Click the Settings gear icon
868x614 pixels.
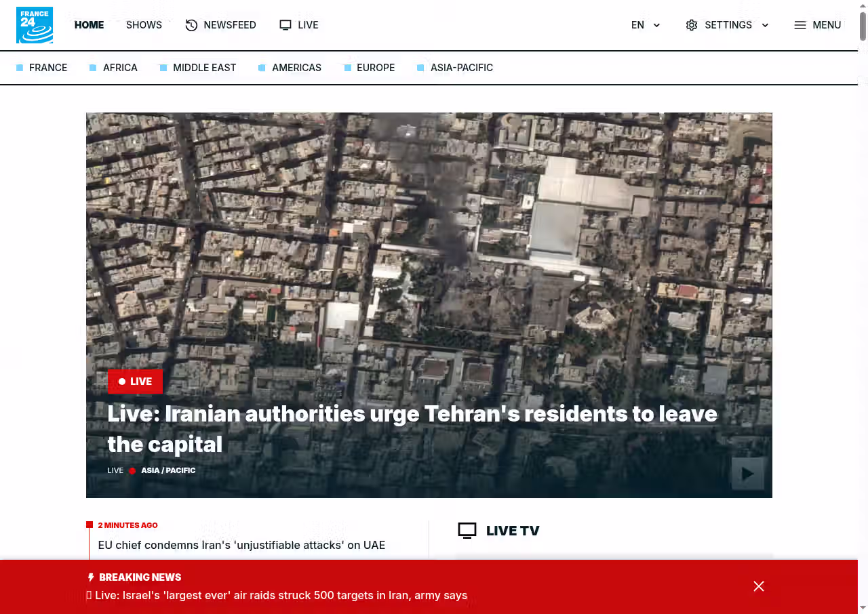pos(692,25)
